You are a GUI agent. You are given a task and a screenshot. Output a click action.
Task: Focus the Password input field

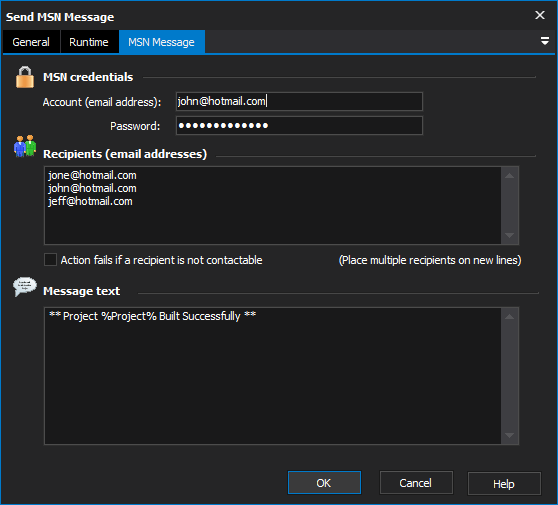pos(299,126)
